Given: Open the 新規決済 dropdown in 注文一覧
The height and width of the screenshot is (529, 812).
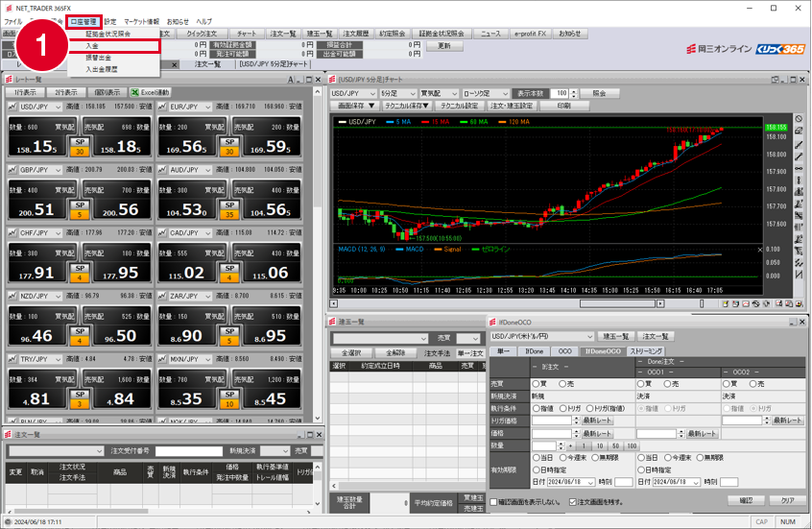Looking at the screenshot, I should click(275, 451).
